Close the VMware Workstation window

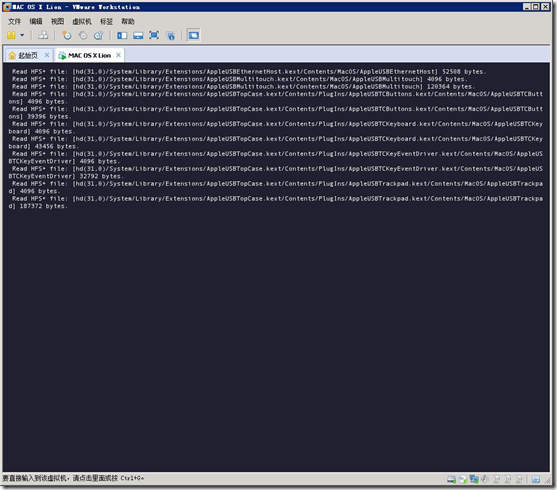545,7
